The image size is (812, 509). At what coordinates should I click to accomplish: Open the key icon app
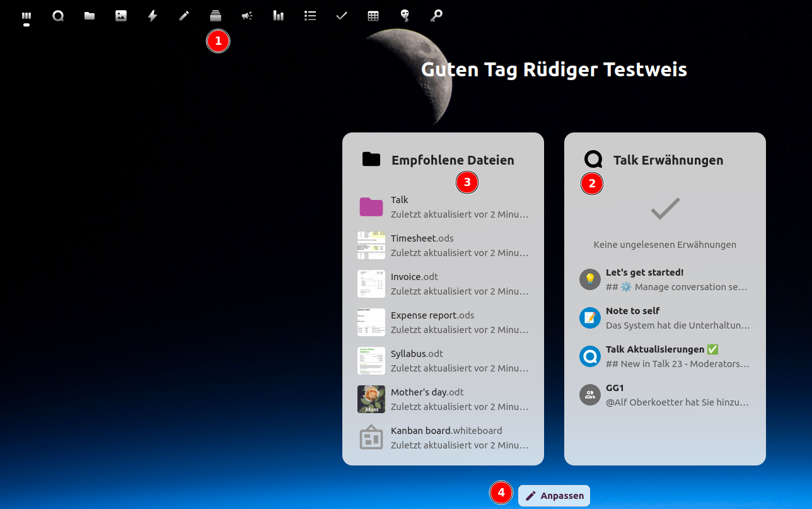[436, 16]
